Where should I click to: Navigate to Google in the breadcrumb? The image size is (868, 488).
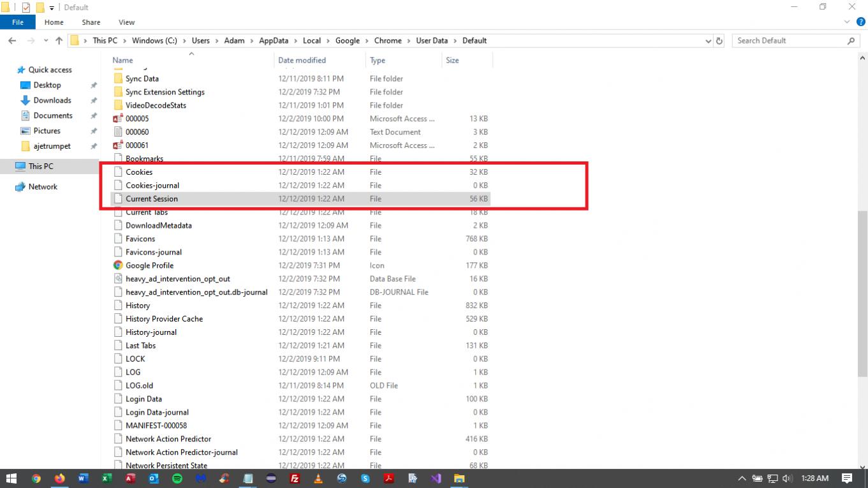[348, 40]
